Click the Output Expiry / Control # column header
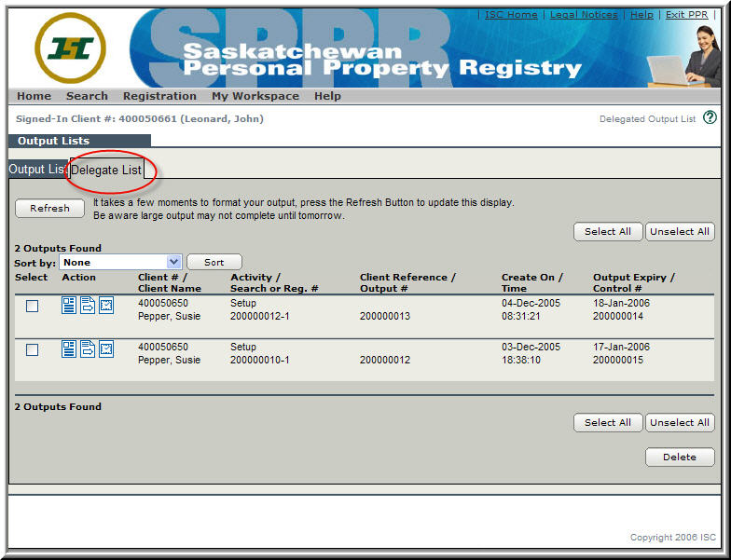Screen dimensions: 731x560 point(634,283)
